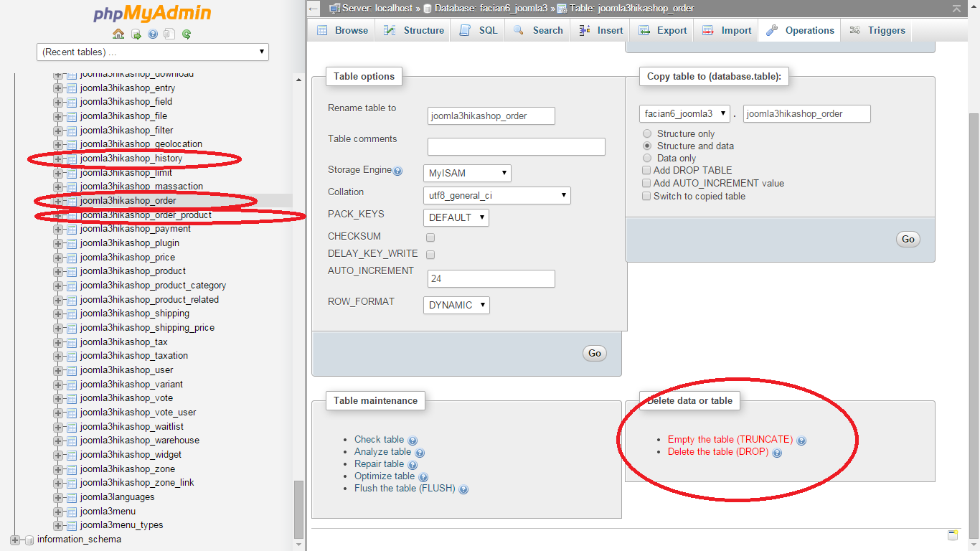
Task: Open help icon next to Flush the table
Action: [463, 489]
